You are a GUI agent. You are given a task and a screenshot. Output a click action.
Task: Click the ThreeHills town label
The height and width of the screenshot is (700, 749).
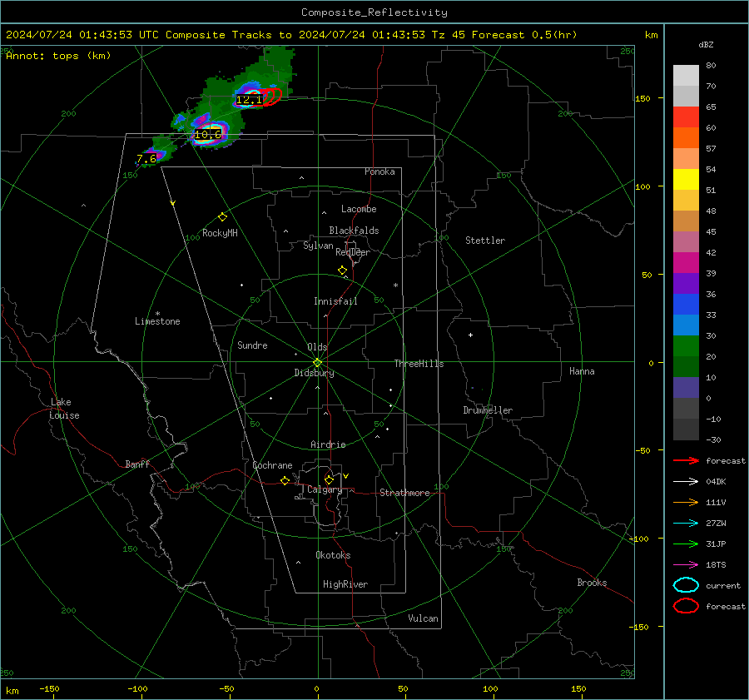tap(419, 364)
